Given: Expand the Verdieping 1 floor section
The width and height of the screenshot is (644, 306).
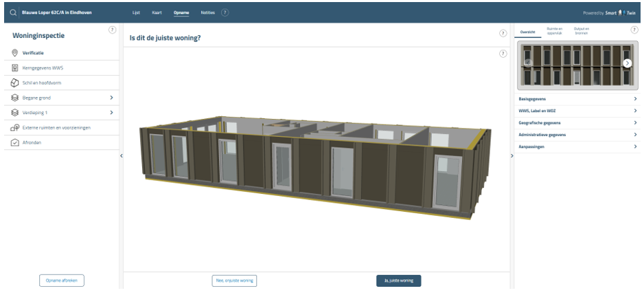Looking at the screenshot, I should (x=111, y=112).
